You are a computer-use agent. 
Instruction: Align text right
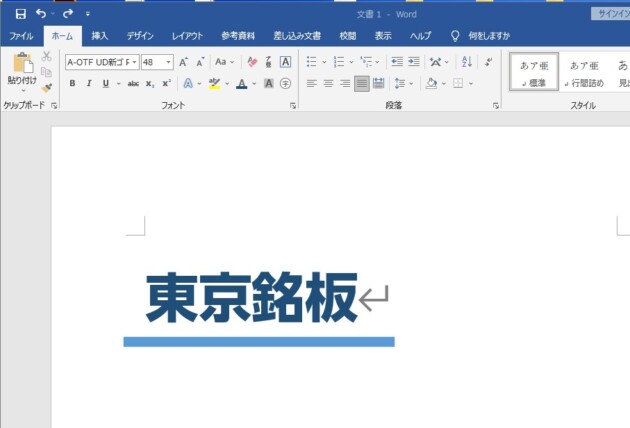pyautogui.click(x=345, y=83)
